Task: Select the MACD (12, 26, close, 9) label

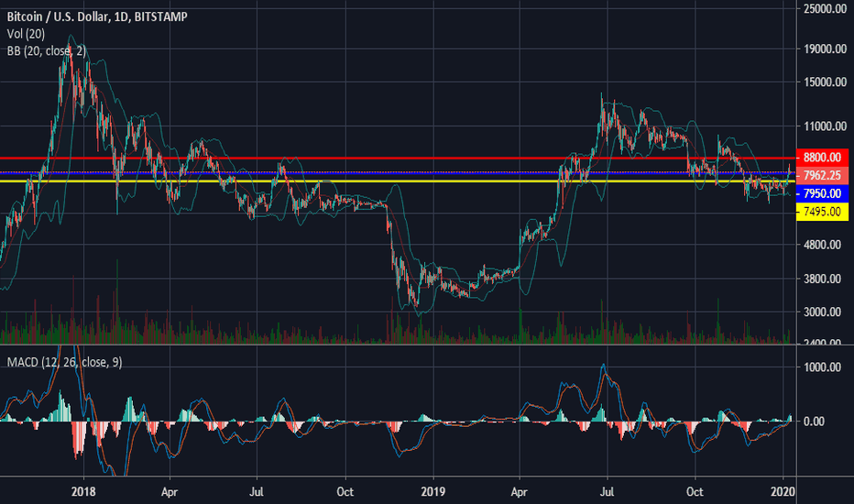Action: (64, 362)
